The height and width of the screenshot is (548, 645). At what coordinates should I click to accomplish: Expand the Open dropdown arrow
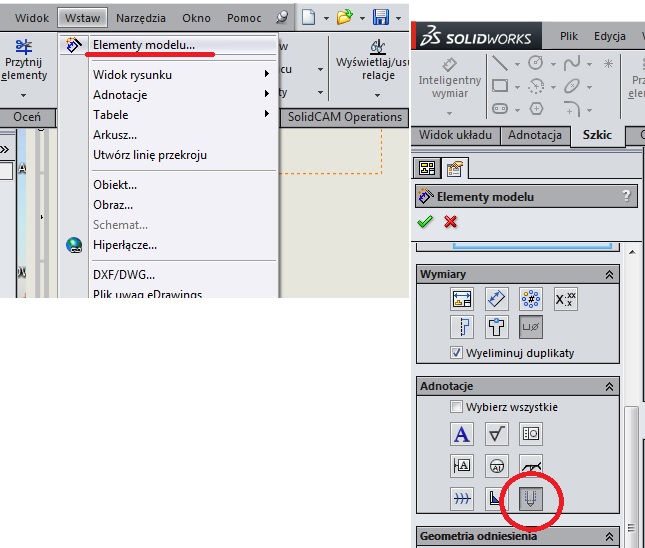(x=362, y=18)
